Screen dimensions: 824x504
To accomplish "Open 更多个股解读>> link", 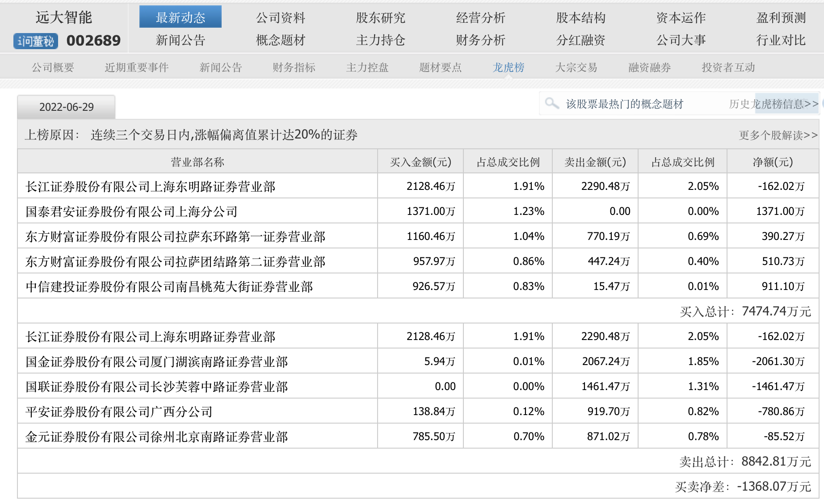I will [x=778, y=135].
